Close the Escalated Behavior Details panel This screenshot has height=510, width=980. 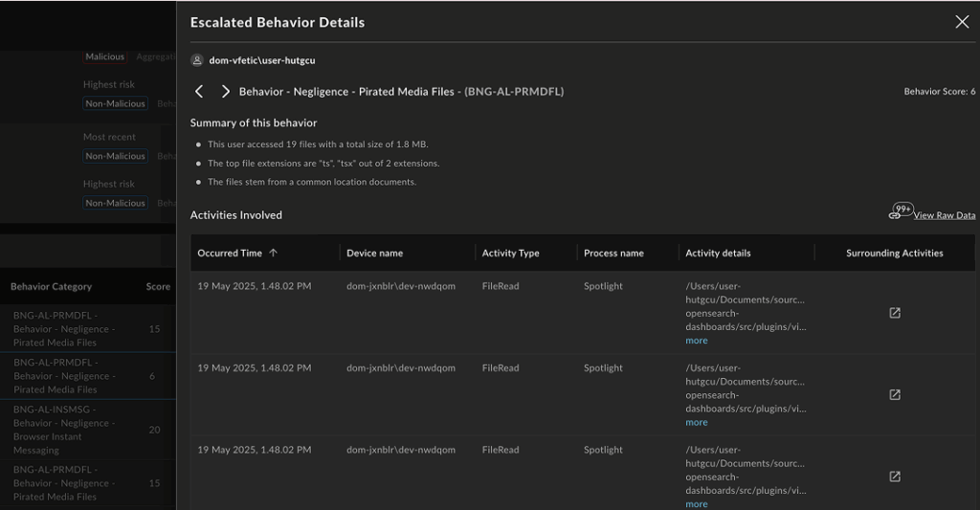coord(962,22)
